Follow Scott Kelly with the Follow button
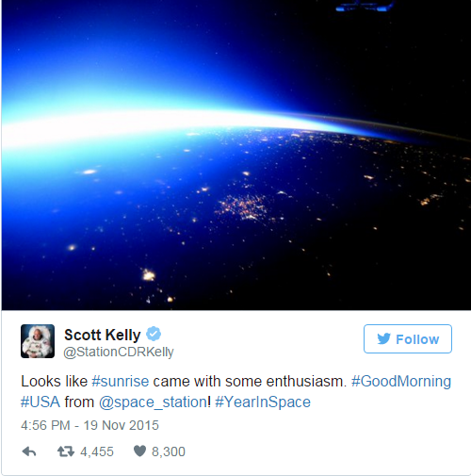 coord(408,339)
